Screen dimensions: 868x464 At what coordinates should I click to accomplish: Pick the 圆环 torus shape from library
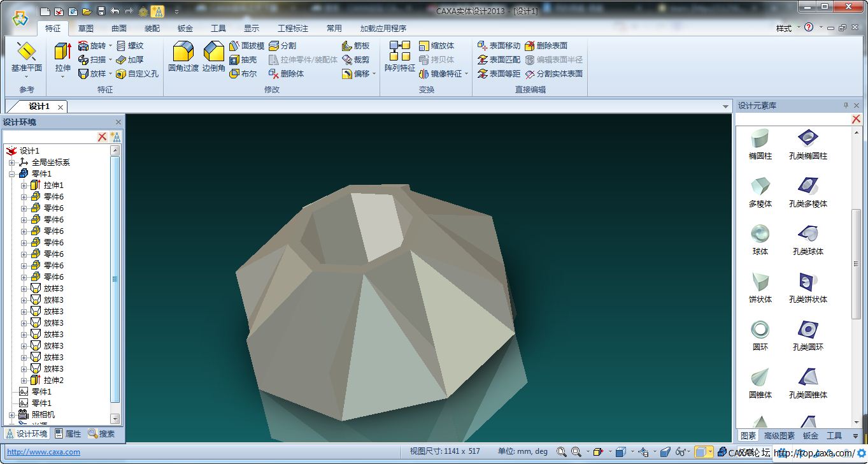[x=760, y=335]
